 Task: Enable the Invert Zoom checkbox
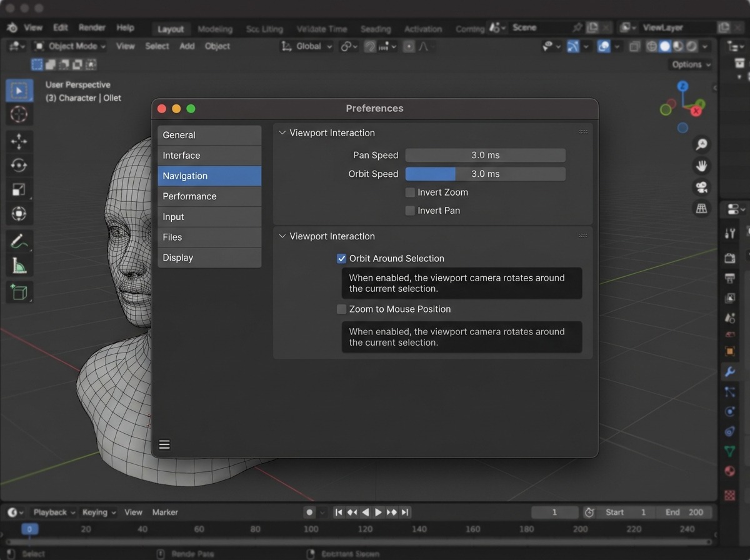pos(410,192)
